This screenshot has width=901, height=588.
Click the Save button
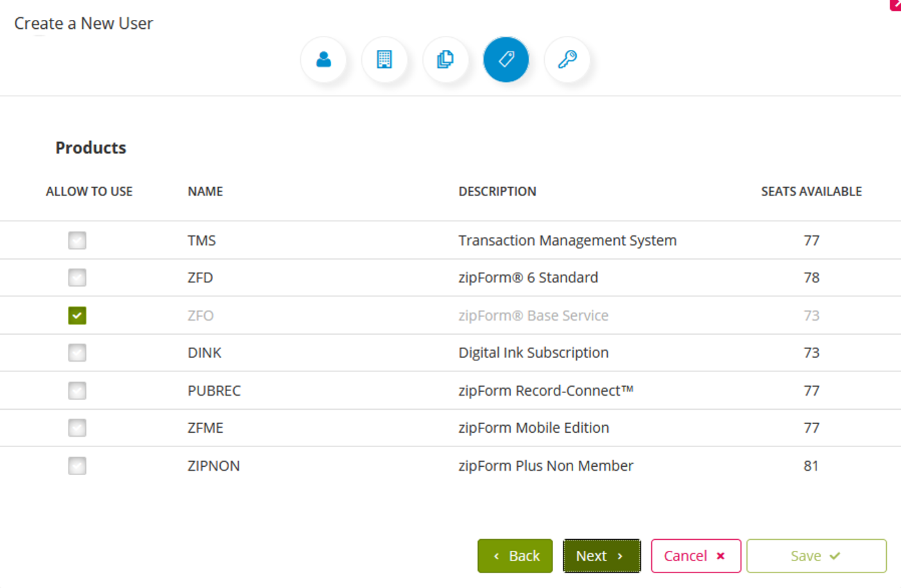point(816,555)
